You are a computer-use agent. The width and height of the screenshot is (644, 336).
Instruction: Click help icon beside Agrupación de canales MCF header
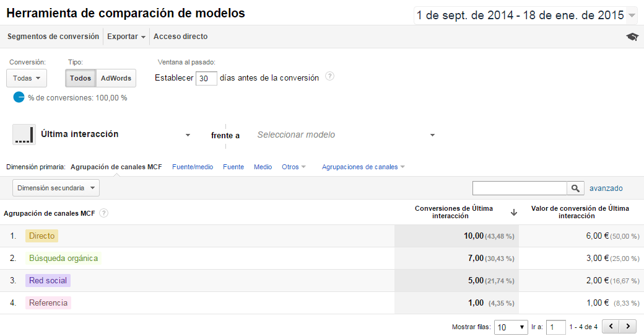[104, 213]
